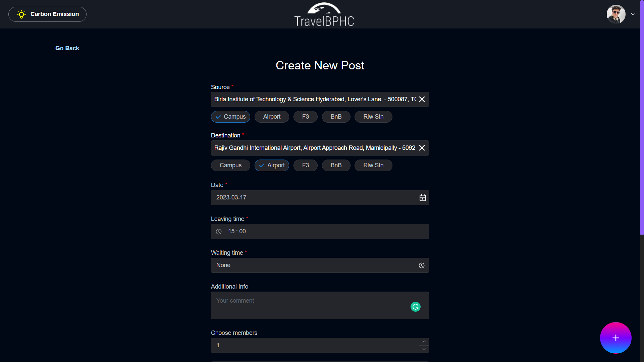Click the user profile avatar
The image size is (644, 362).
616,14
